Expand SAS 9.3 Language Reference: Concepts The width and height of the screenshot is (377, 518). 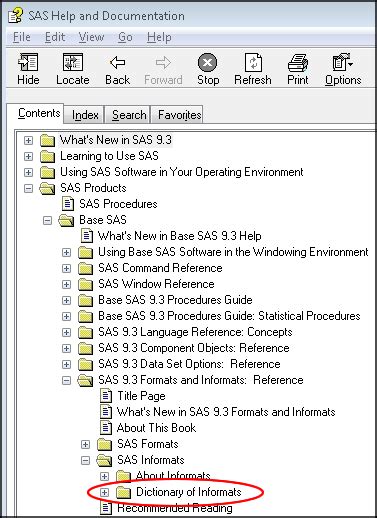pos(66,332)
